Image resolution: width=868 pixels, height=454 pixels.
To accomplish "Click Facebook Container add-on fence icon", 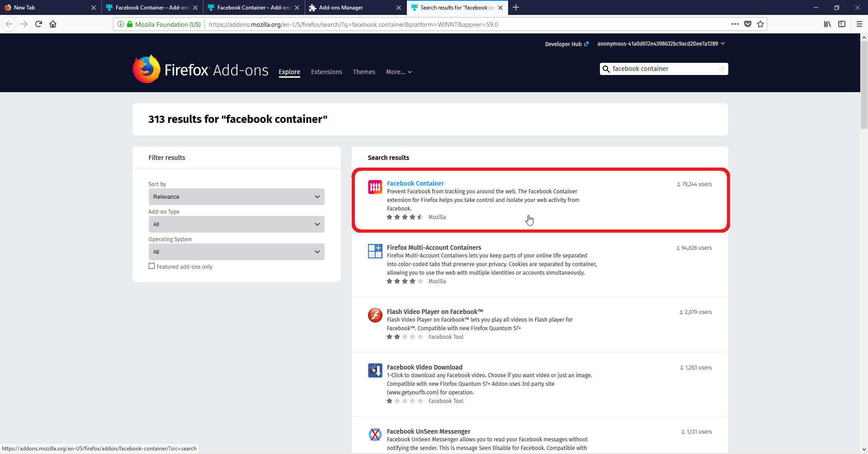I will [375, 187].
